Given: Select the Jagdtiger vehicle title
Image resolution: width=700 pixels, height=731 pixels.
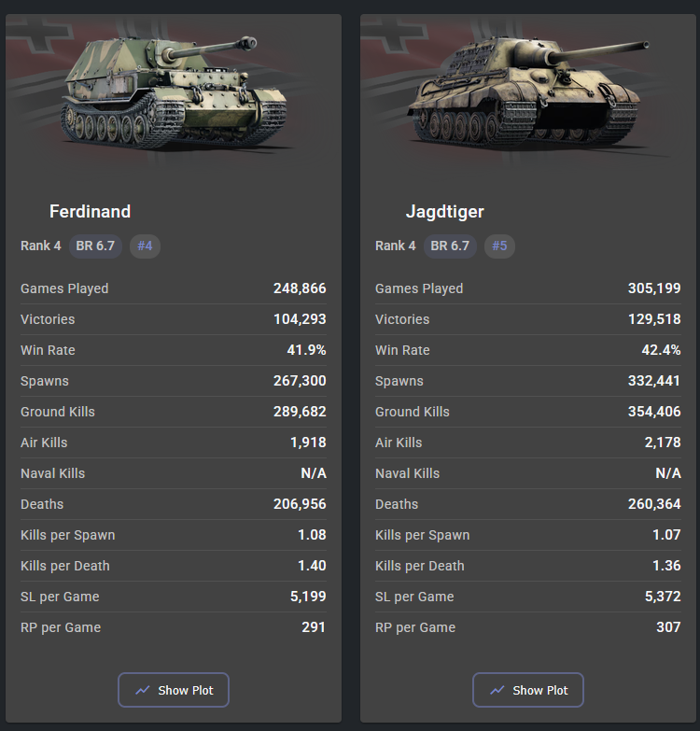Looking at the screenshot, I should pos(444,212).
